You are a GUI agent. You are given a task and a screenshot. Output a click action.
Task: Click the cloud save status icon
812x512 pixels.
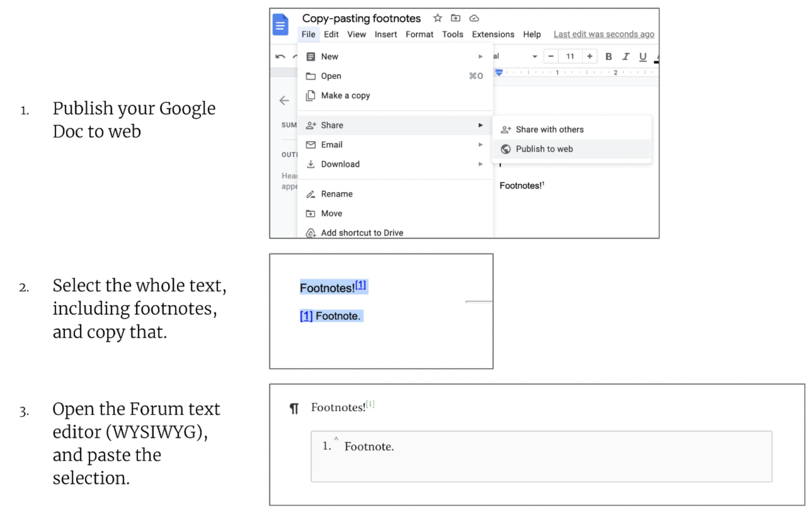474,18
